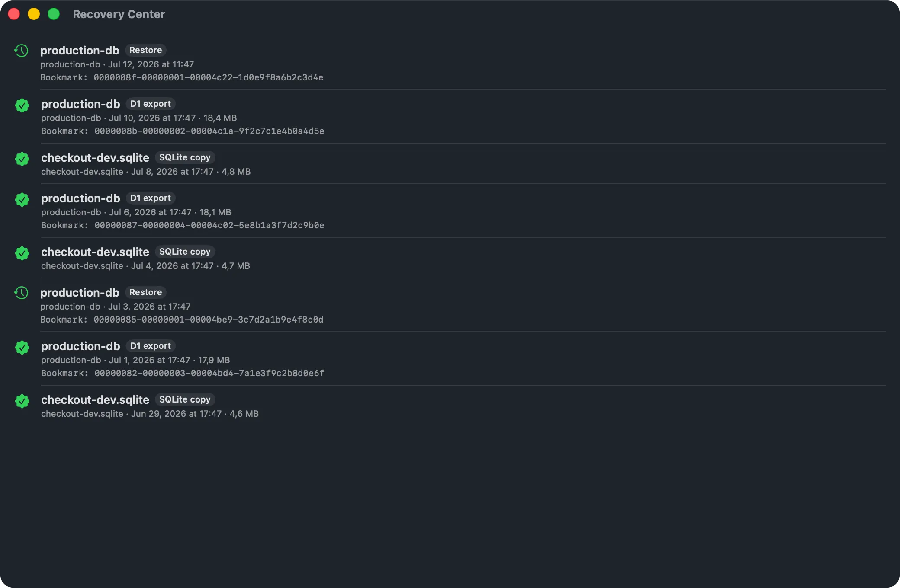This screenshot has height=588, width=900.
Task: Click the verified seal for Jul 6 D1 export
Action: click(x=22, y=199)
